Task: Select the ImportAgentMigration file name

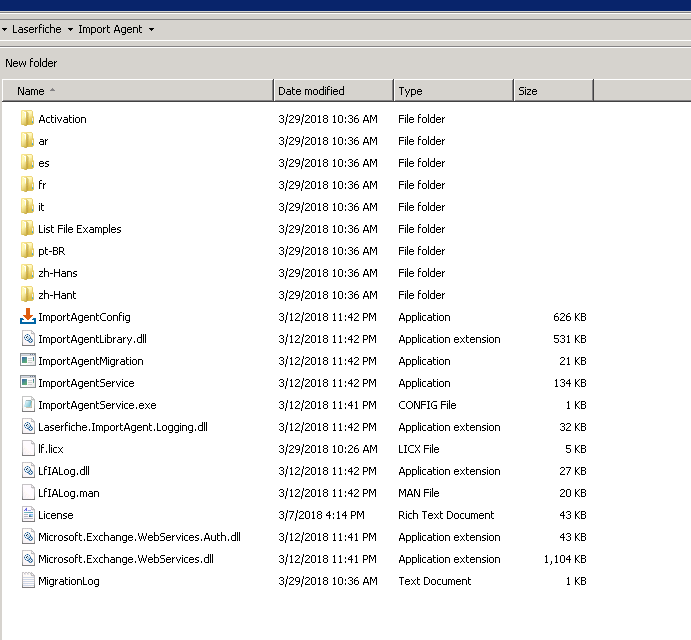Action: click(x=91, y=361)
